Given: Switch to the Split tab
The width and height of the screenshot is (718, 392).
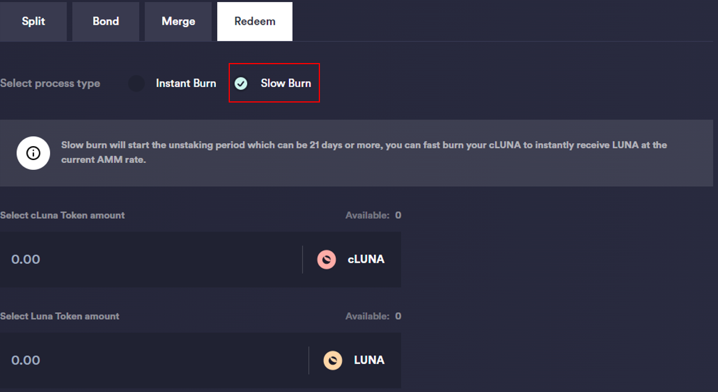Looking at the screenshot, I should coord(33,22).
